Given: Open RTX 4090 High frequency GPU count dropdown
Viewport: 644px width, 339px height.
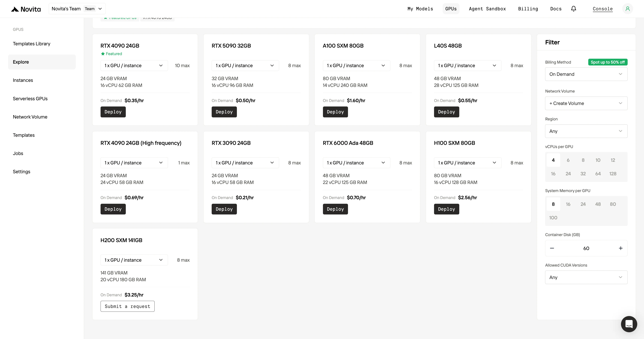Looking at the screenshot, I should pyautogui.click(x=134, y=163).
